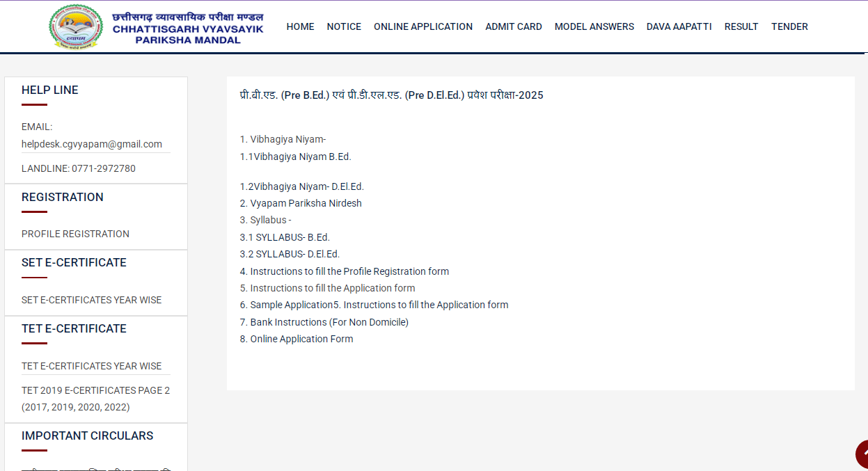This screenshot has height=471, width=868.
Task: Select ADMIT CARD from top navigation
Action: tap(513, 26)
